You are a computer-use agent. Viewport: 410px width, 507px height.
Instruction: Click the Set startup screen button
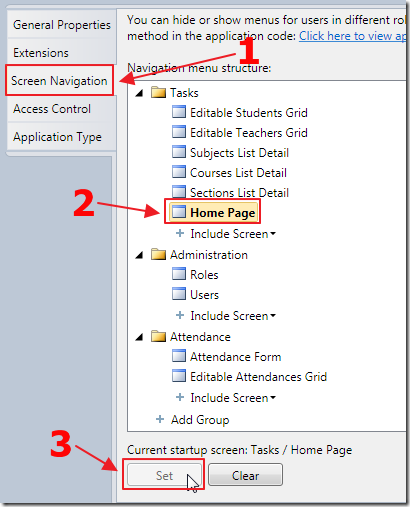point(164,475)
